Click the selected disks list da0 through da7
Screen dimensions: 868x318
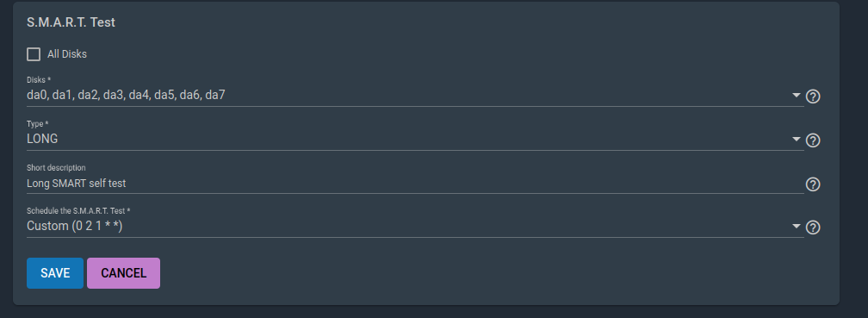click(127, 96)
